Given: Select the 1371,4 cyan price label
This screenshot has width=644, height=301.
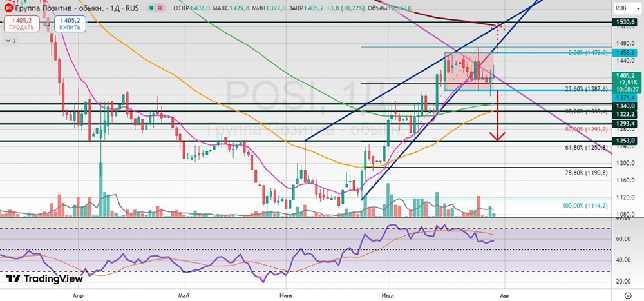Looking at the screenshot, I should pyautogui.click(x=625, y=97).
